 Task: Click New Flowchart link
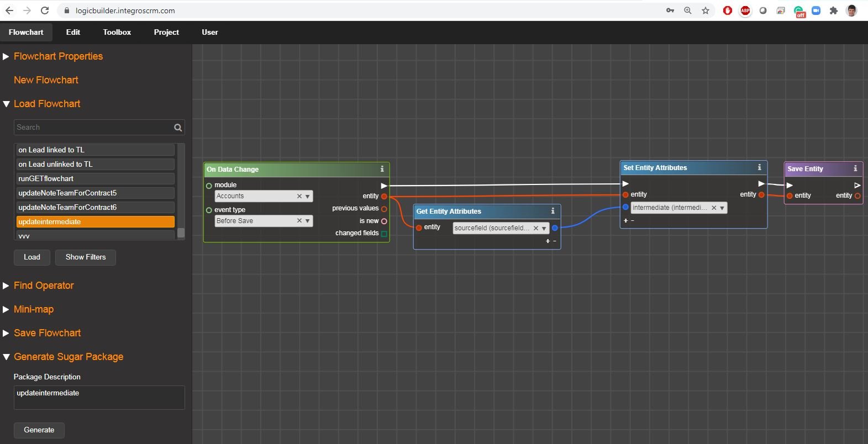point(46,80)
